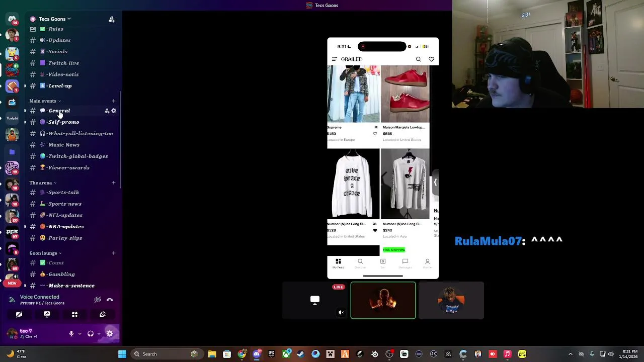Click the create invite icon on General channel
The height and width of the screenshot is (362, 644).
(107, 111)
